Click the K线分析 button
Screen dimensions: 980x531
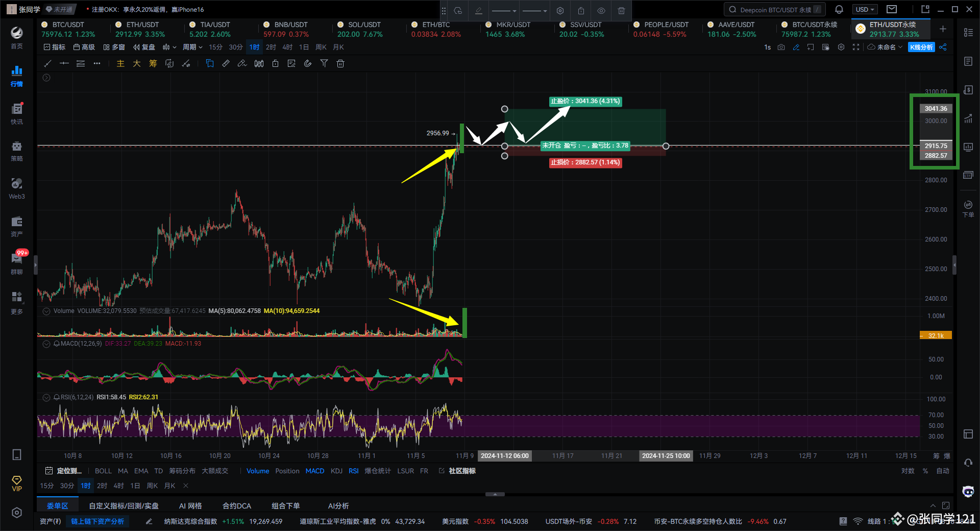[x=921, y=47]
